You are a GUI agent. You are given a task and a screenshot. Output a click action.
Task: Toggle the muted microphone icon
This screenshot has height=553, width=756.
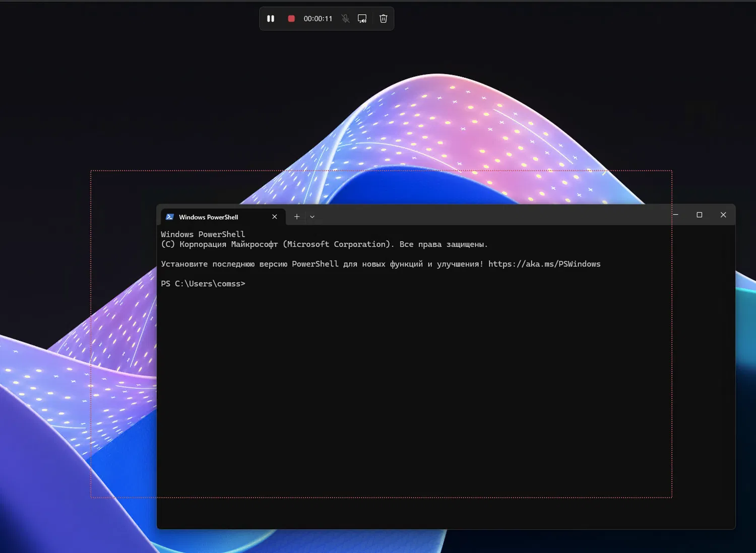click(x=345, y=19)
